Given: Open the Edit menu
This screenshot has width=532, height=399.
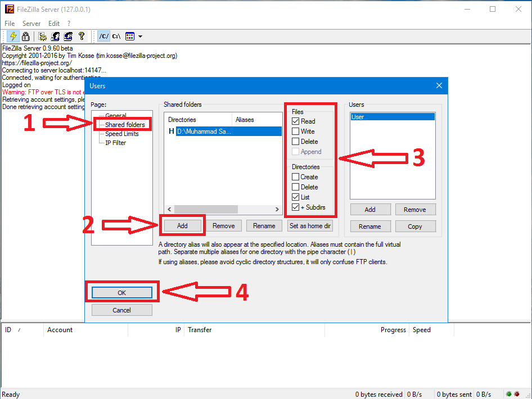Looking at the screenshot, I should [53, 23].
